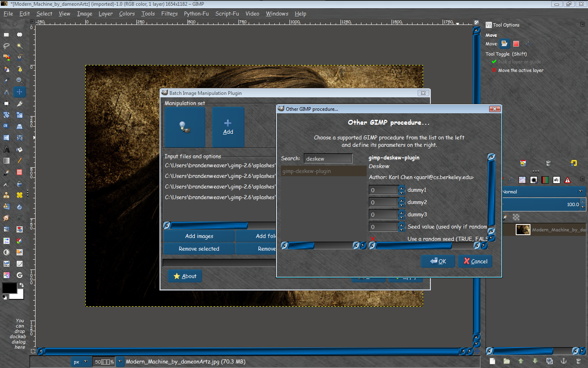
Task: Click Modern_Machine layer thumbnail in Layers panel
Action: [x=523, y=229]
